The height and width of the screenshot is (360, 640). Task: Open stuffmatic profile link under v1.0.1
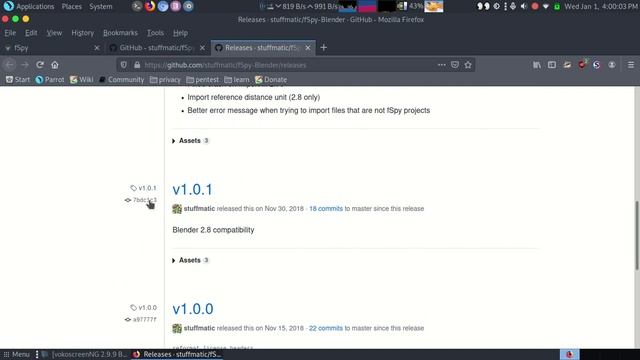[199, 209]
